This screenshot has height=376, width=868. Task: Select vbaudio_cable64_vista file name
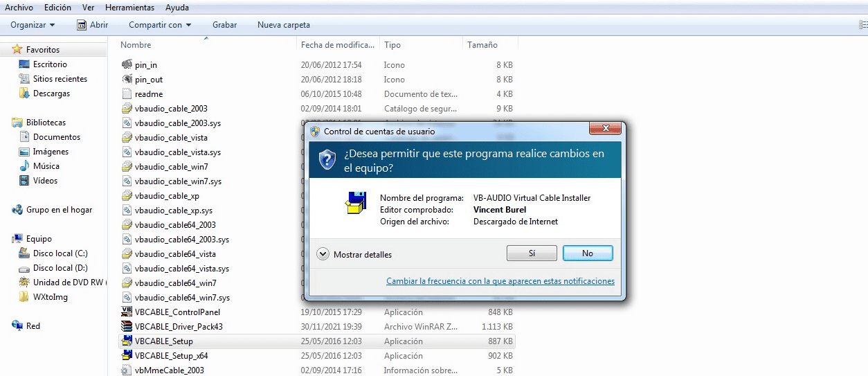[175, 253]
